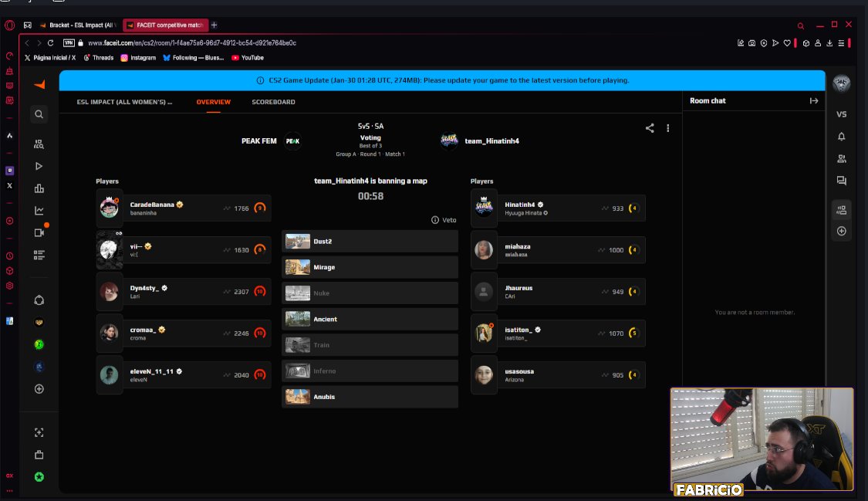Click the Twitch icon in Opera sidebar
Screen dimensions: 868x501
(x=9, y=171)
